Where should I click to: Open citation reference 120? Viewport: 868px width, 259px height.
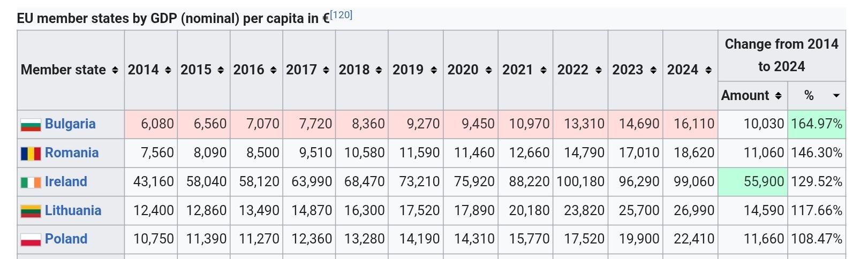pos(341,14)
